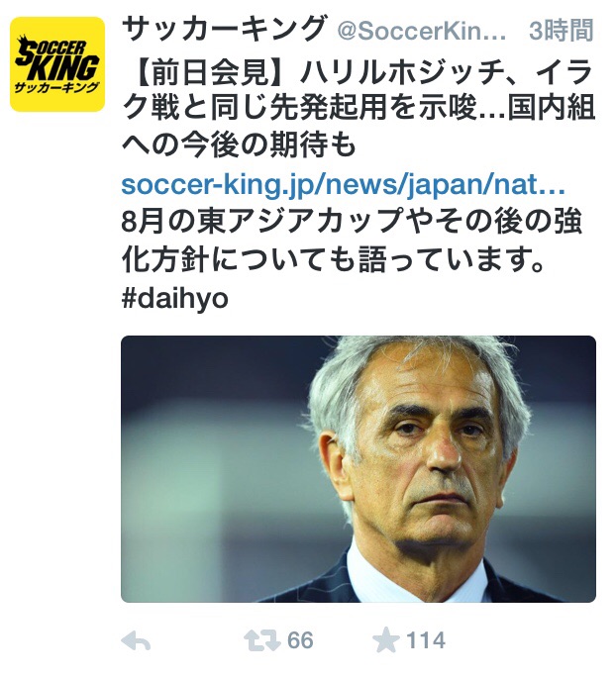Image resolution: width=616 pixels, height=678 pixels.
Task: Tap the ク戦と同じ先発起用を示唆 line
Action: coord(299,108)
